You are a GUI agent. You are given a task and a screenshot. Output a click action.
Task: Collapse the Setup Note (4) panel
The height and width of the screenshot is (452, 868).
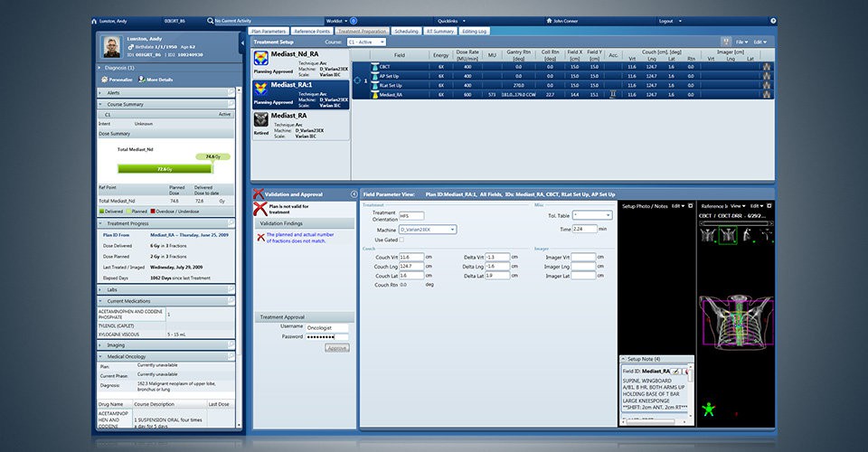click(x=623, y=359)
